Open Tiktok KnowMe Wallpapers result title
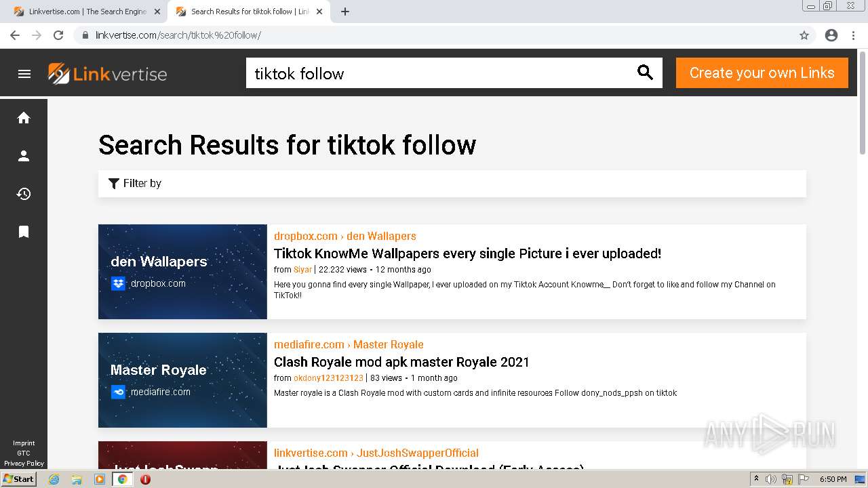The height and width of the screenshot is (488, 868). [467, 253]
